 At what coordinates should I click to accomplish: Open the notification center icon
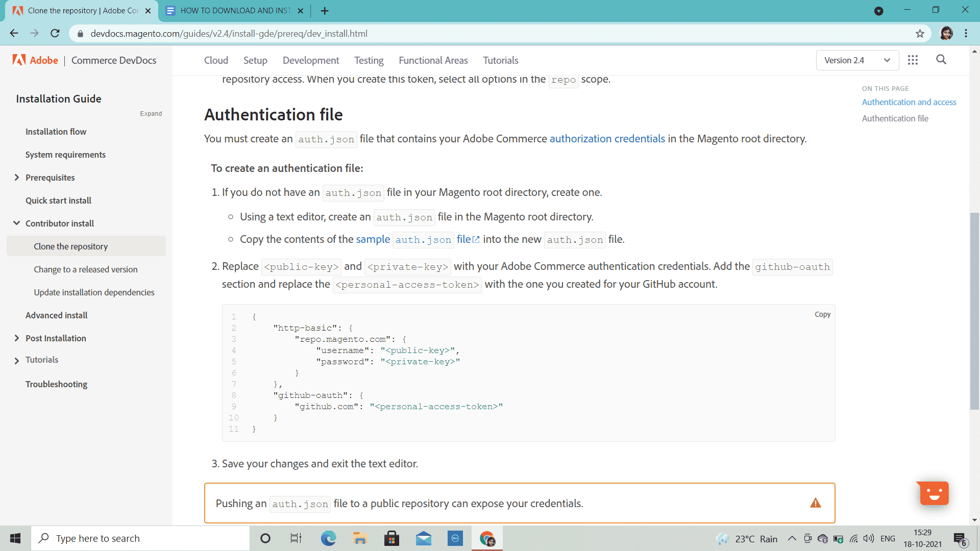(960, 539)
